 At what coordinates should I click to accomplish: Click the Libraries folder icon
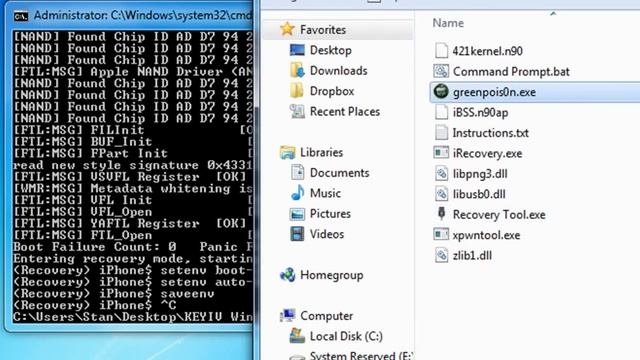(x=288, y=152)
